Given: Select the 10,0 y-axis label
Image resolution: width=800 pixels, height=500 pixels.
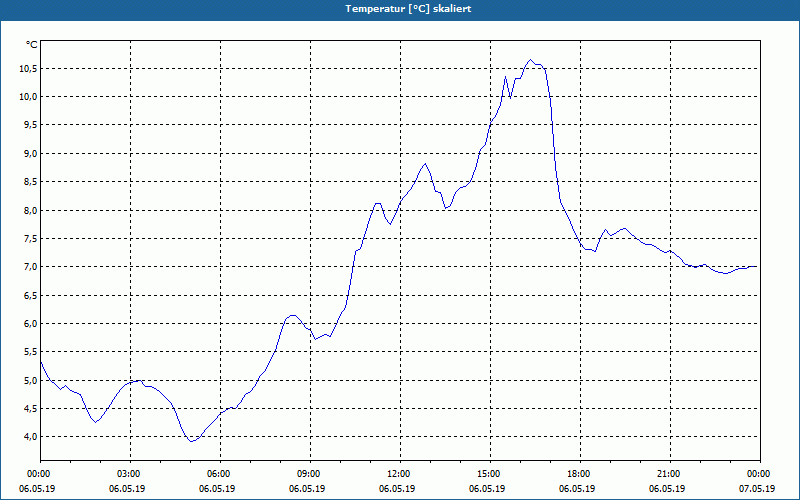Looking at the screenshot, I should (x=28, y=97).
